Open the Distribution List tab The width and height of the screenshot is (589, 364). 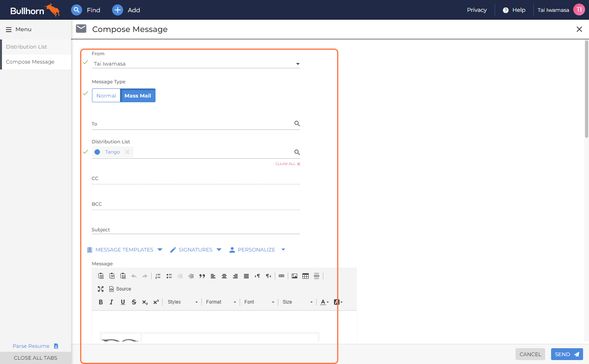36,47
